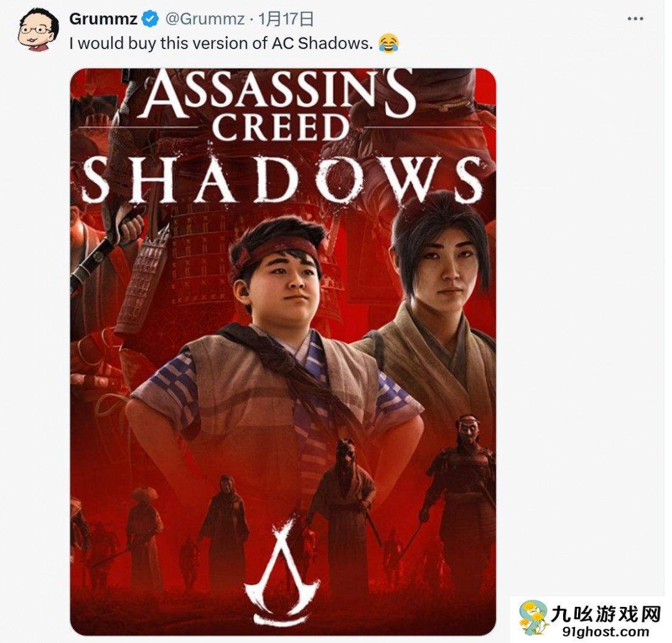The width and height of the screenshot is (672, 643).
Task: Open the three-dot more options menu
Action: pos(635,19)
